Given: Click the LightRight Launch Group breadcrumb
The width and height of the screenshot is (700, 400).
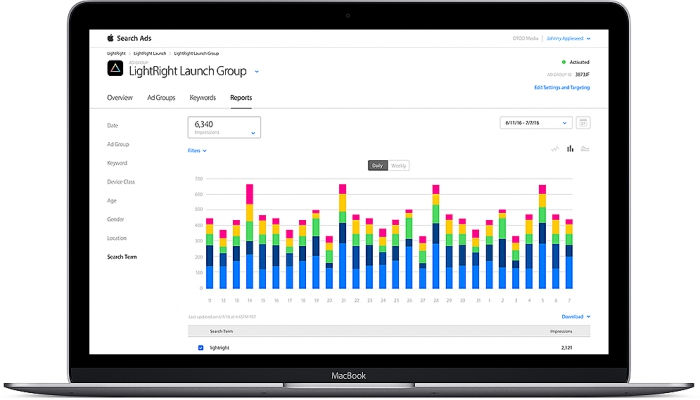Looking at the screenshot, I should [x=196, y=53].
